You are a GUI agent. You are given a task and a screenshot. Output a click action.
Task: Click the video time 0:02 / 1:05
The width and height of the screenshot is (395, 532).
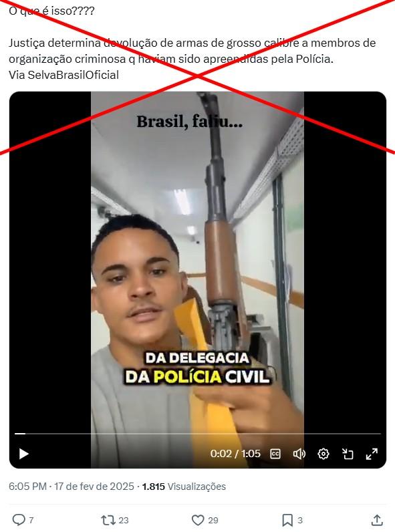[235, 454]
